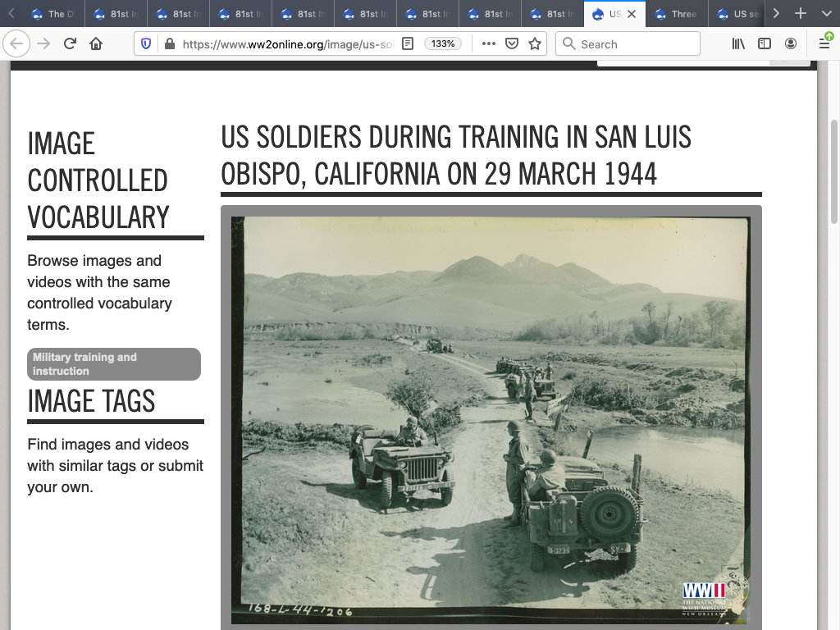Open a new tab
840x630 pixels.
(x=801, y=14)
